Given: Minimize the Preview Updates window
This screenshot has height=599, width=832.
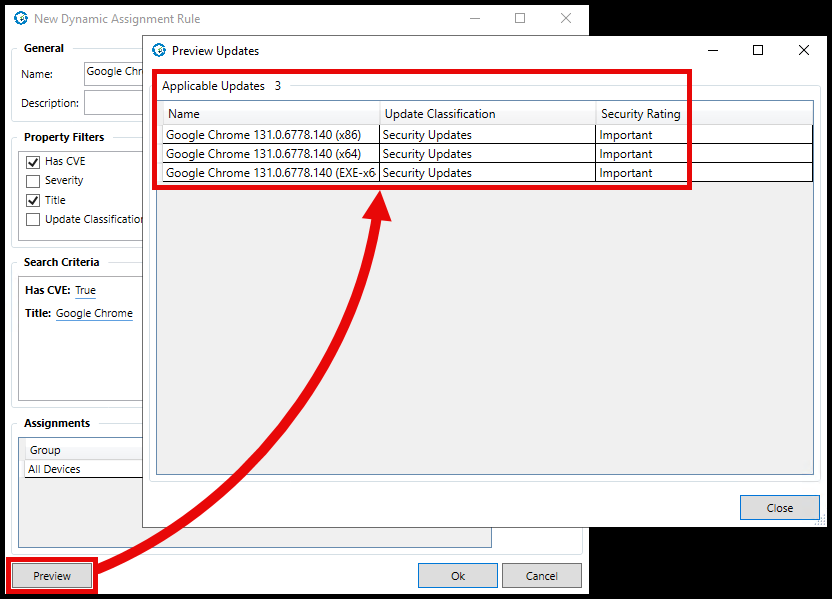Looking at the screenshot, I should 713,50.
